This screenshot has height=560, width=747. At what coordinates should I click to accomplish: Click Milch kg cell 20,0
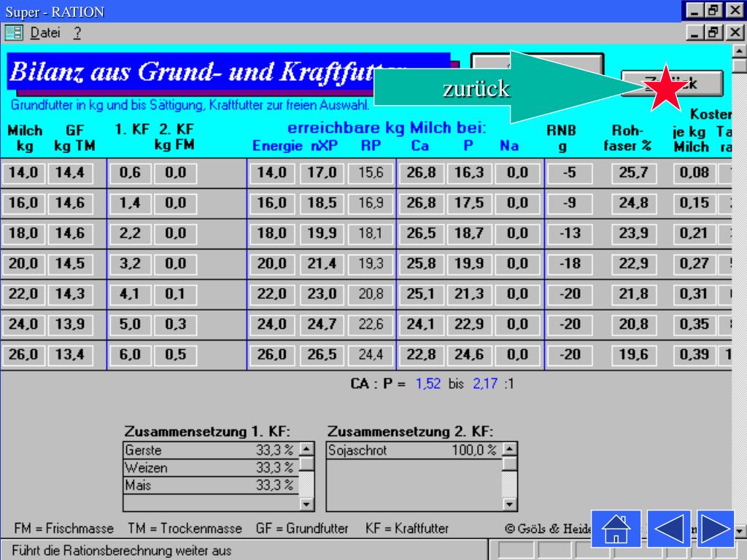[x=23, y=263]
